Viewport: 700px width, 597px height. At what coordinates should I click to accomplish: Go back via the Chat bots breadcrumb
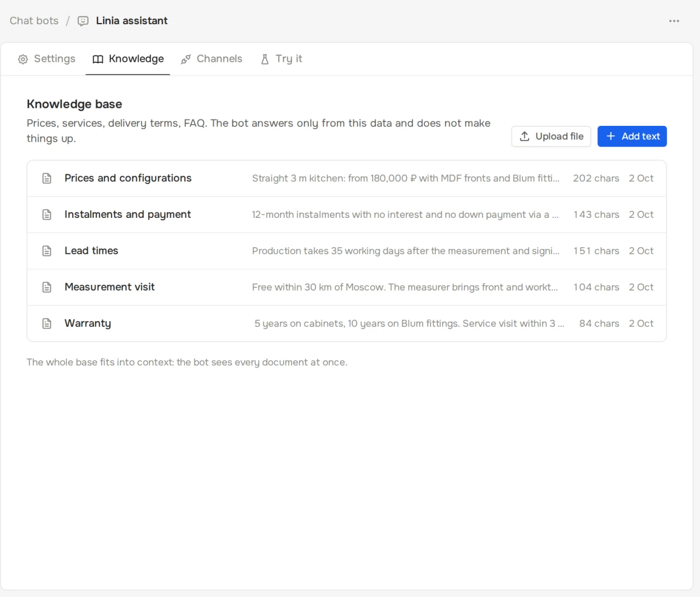pos(34,21)
